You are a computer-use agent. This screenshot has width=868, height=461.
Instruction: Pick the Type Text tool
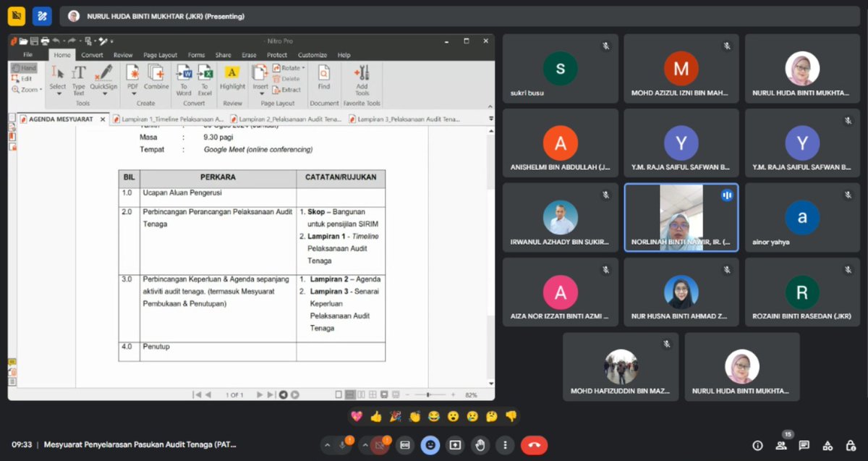79,80
